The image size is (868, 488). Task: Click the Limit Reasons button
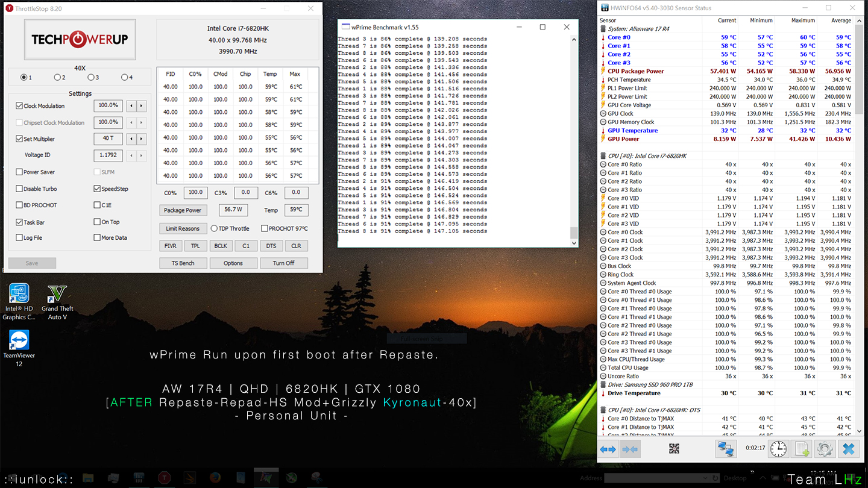(182, 229)
